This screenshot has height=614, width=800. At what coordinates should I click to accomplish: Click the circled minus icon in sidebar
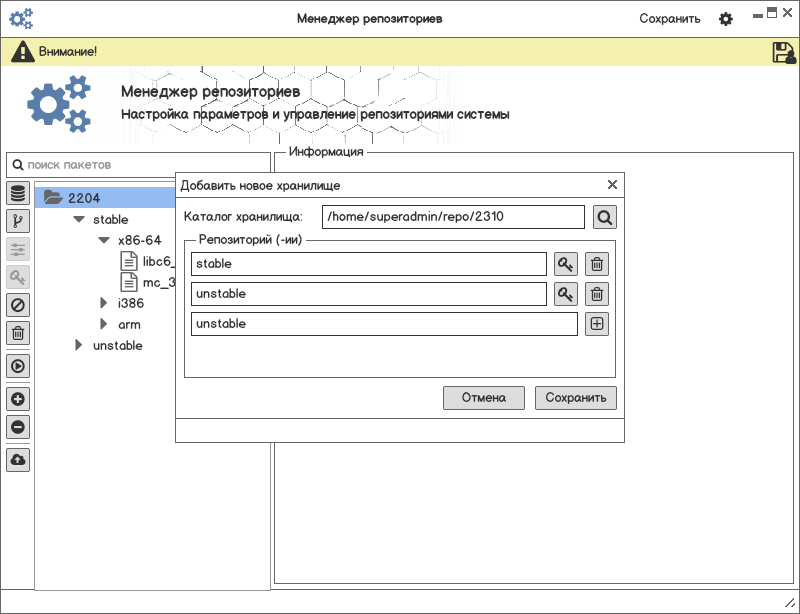click(17, 427)
